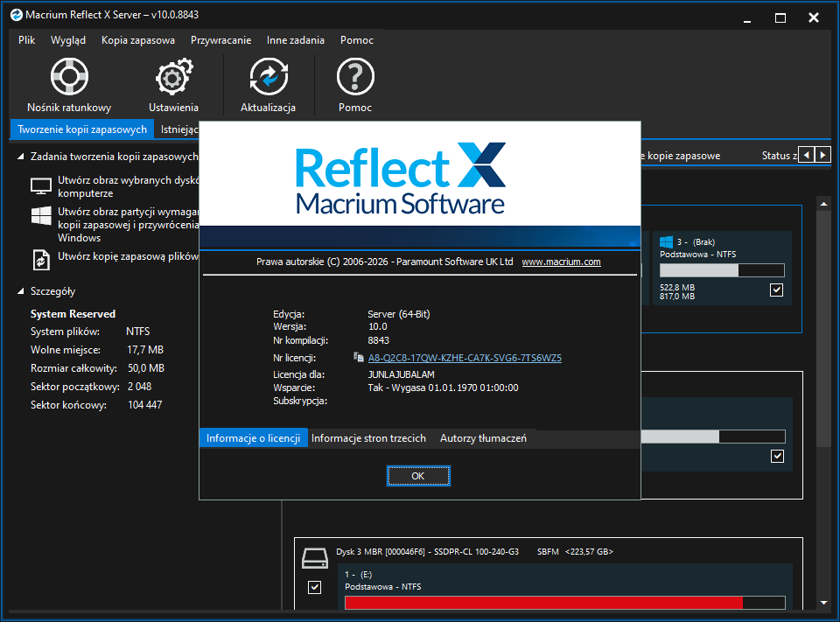840x622 pixels.
Task: Switch to Tworzenie kopii zapasowych tab
Action: pyautogui.click(x=82, y=129)
